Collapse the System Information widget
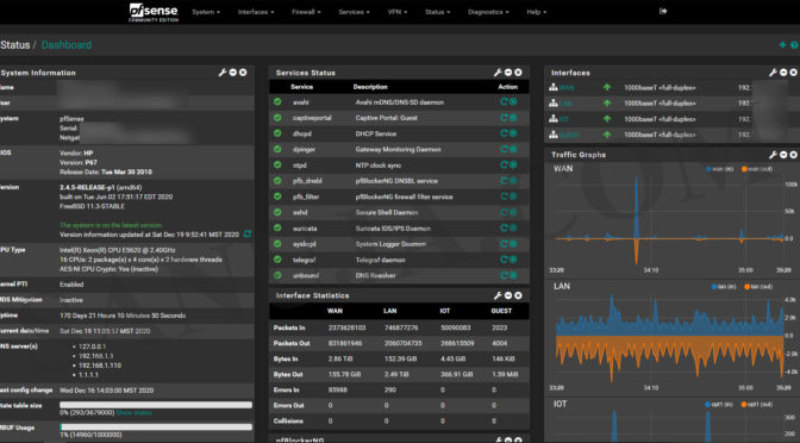This screenshot has height=443, width=800. [233, 73]
